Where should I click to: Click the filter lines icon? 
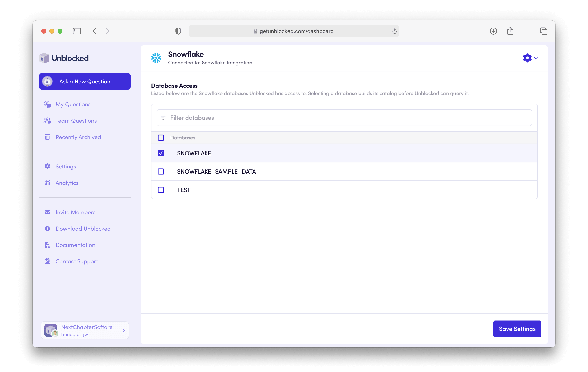[163, 118]
